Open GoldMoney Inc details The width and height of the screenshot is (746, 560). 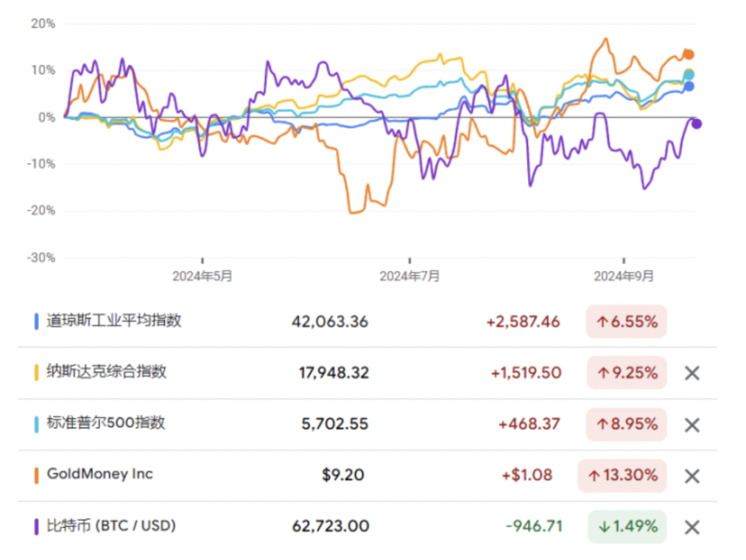99,474
